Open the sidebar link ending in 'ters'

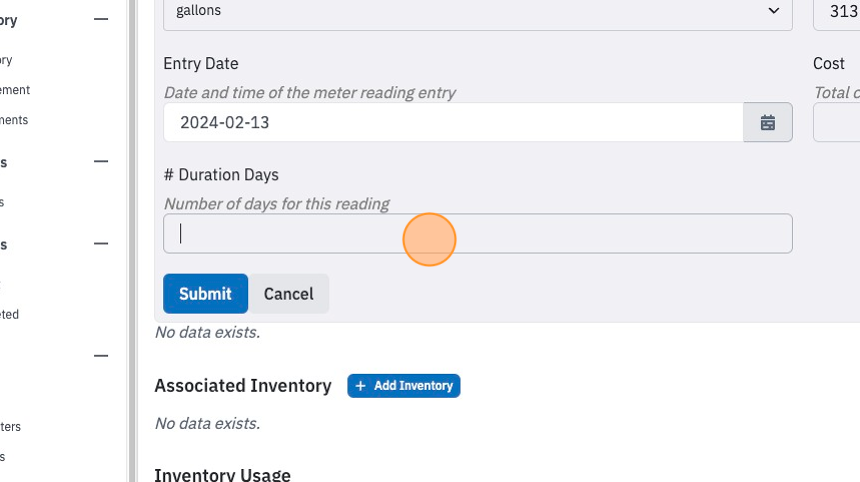[x=10, y=427]
